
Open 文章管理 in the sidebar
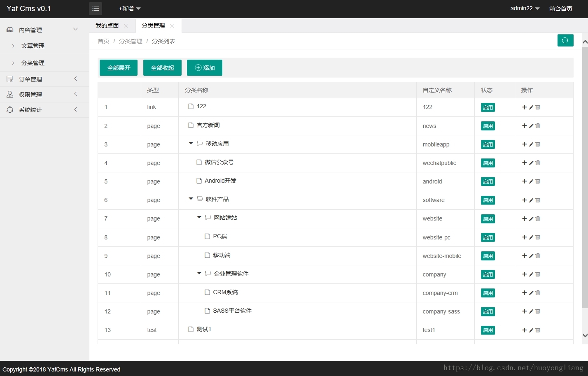pyautogui.click(x=33, y=46)
